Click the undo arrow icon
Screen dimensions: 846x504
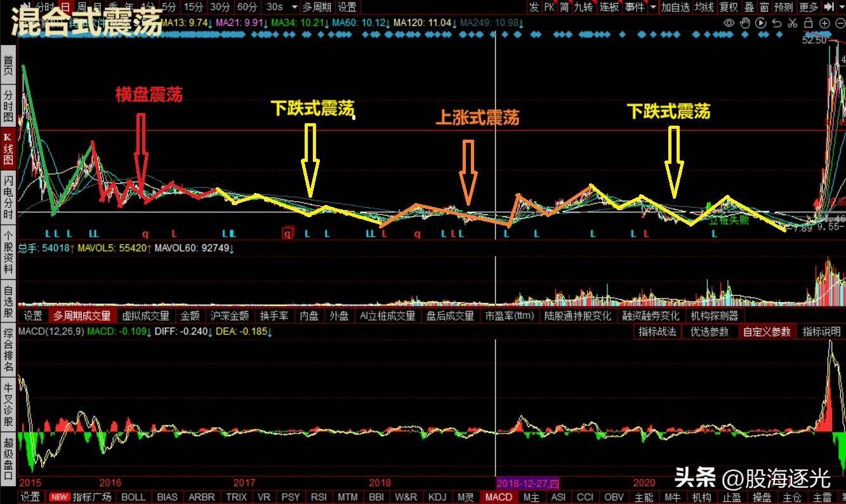click(x=776, y=23)
